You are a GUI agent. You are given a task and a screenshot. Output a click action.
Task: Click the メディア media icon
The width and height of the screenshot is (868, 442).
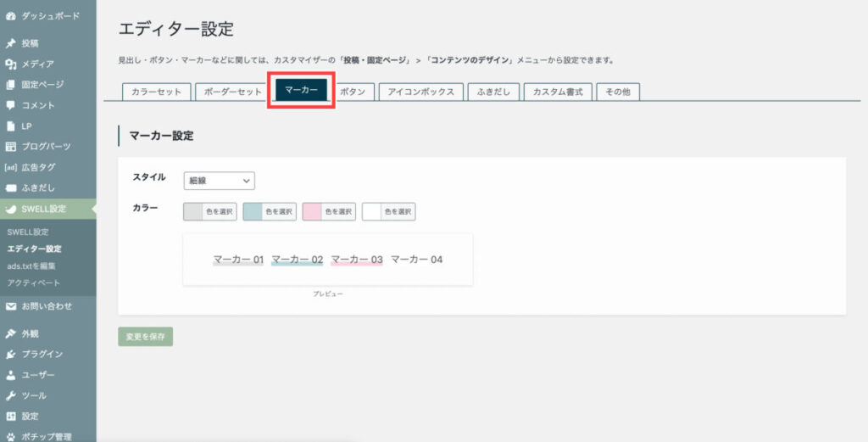(x=10, y=64)
